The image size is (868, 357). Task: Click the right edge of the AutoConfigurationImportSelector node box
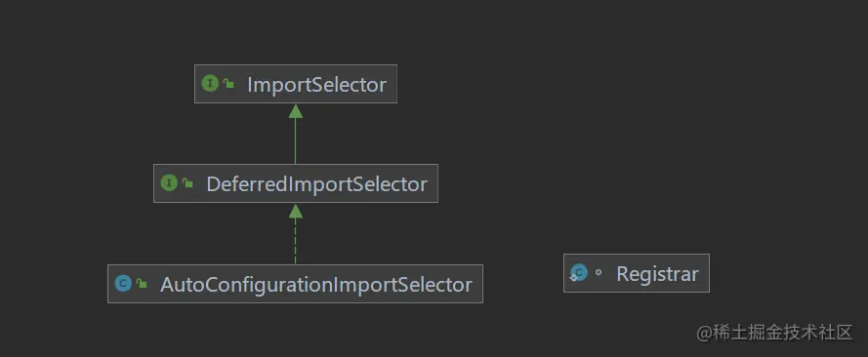point(482,284)
